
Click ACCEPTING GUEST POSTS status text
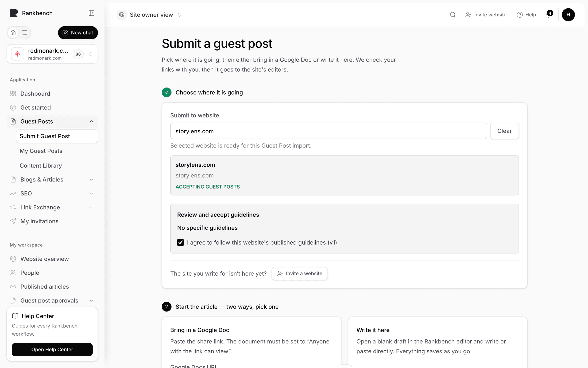pos(207,187)
